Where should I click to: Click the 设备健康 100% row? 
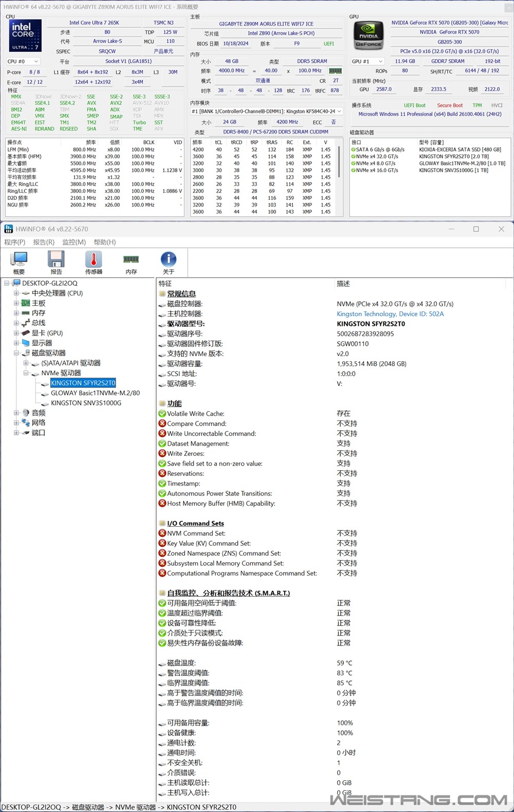click(333, 733)
